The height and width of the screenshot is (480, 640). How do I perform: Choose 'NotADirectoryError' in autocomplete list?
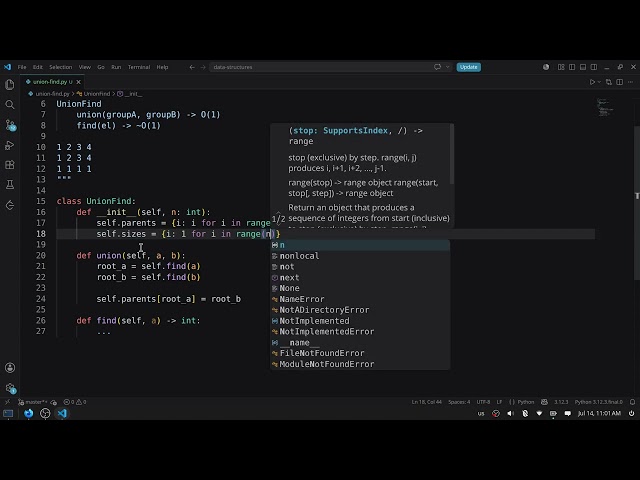click(x=360, y=310)
